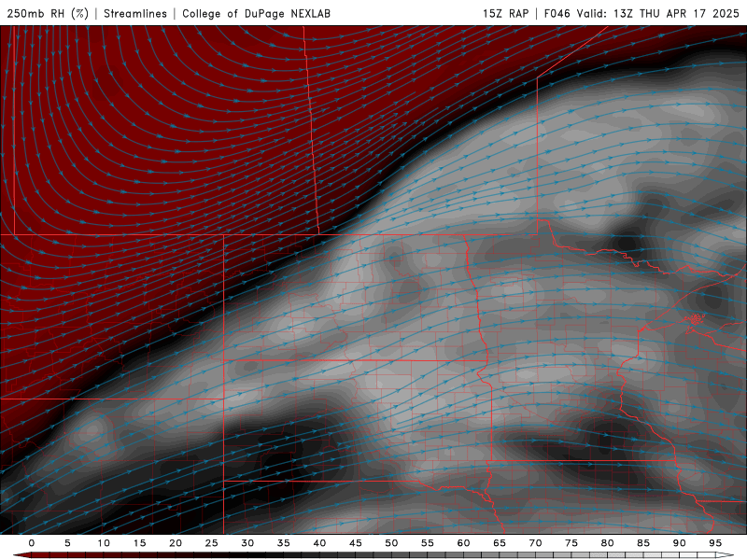Pick the "50" value on the legend
Screen dimensions: 747x560
point(391,543)
